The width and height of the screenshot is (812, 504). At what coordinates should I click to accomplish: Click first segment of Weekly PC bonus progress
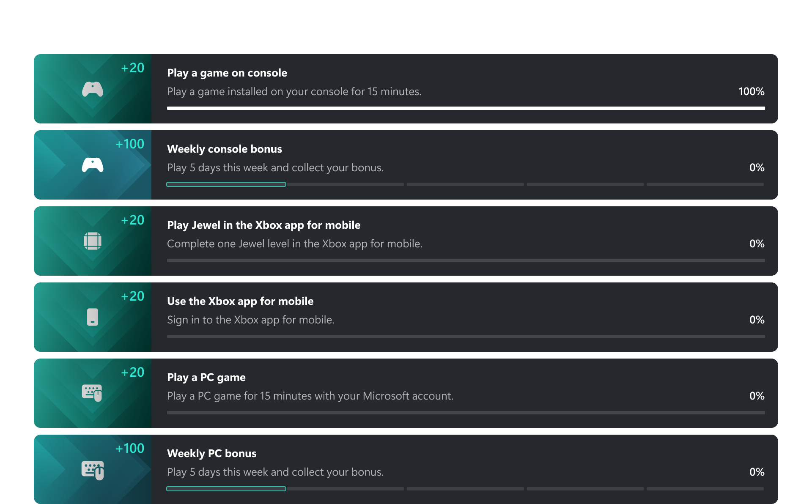pyautogui.click(x=226, y=489)
